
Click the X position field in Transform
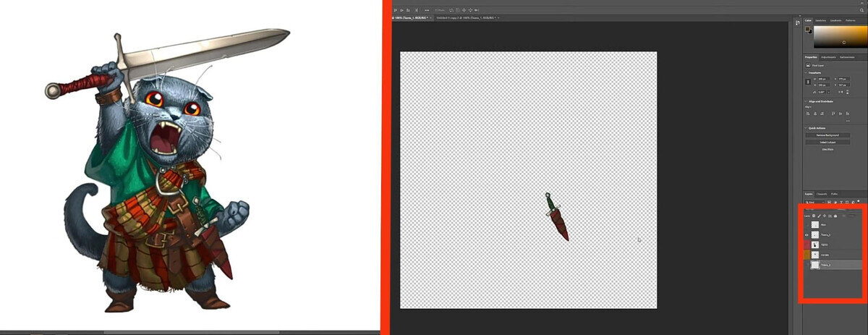pyautogui.click(x=846, y=78)
